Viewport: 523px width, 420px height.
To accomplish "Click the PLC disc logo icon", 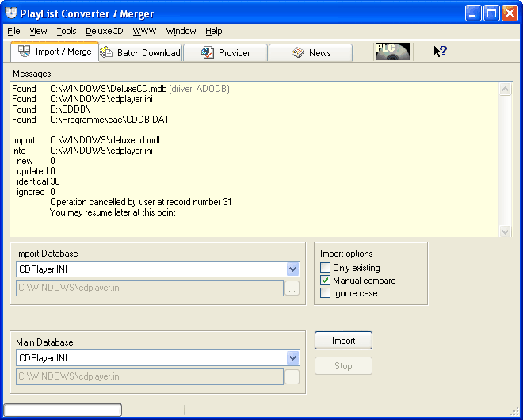I will pyautogui.click(x=392, y=52).
